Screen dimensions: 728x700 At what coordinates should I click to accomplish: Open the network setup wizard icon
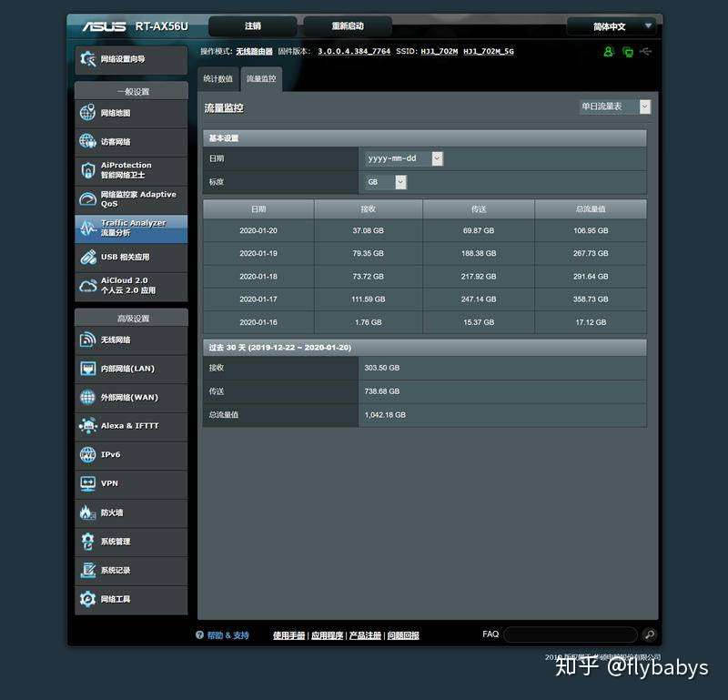click(x=87, y=59)
